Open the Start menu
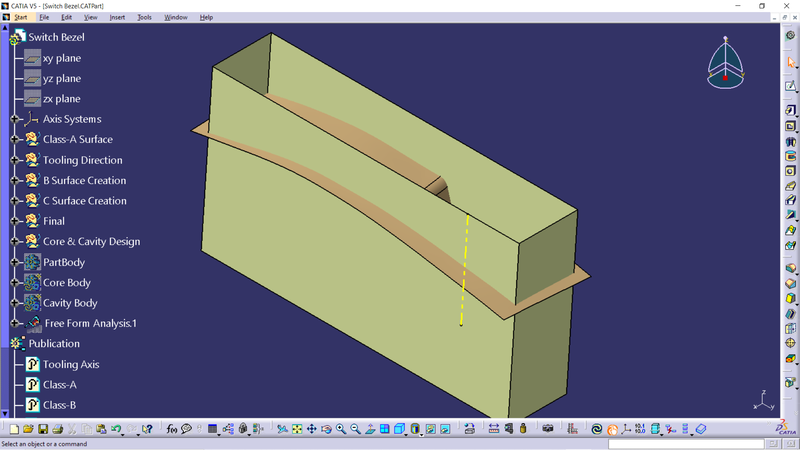The width and height of the screenshot is (800, 450). tap(20, 17)
